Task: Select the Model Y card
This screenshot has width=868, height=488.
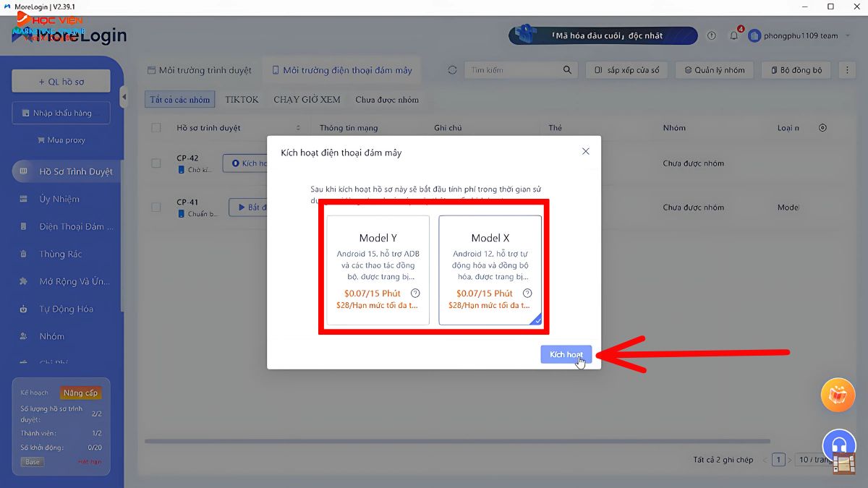Action: (x=378, y=270)
